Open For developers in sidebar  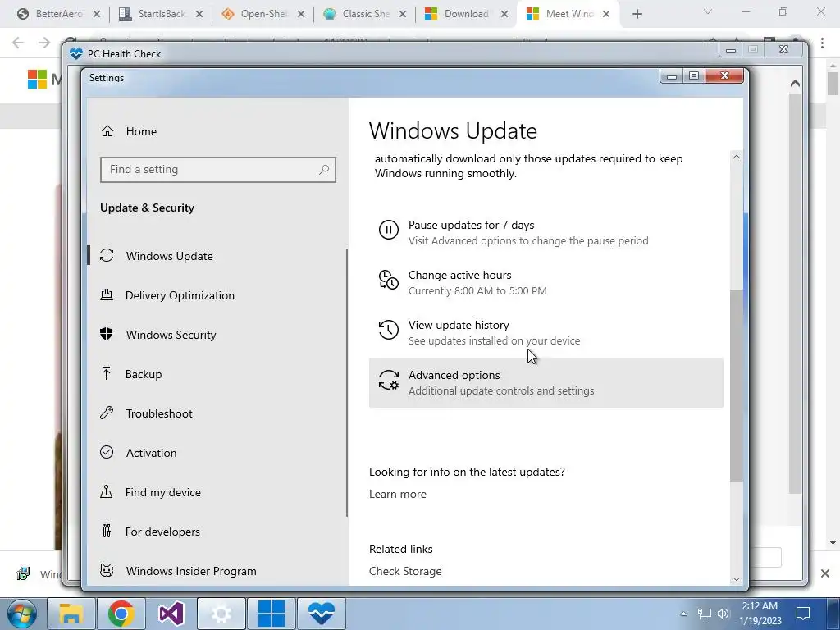pyautogui.click(x=162, y=532)
